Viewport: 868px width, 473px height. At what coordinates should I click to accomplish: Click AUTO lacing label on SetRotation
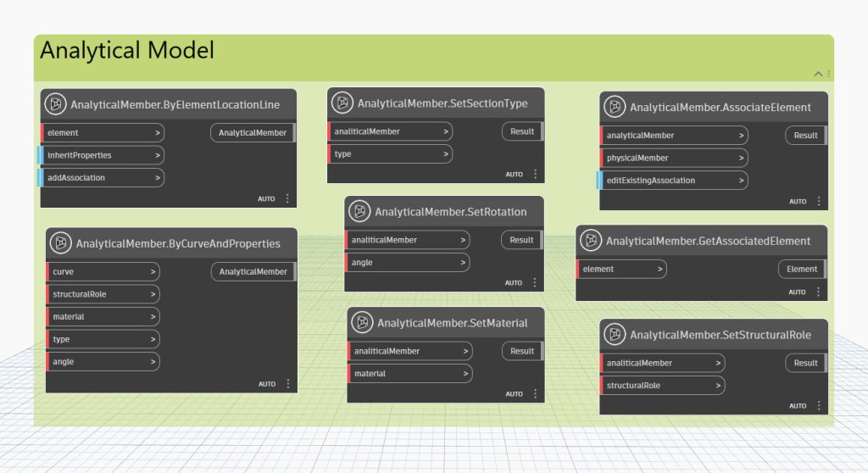point(514,283)
